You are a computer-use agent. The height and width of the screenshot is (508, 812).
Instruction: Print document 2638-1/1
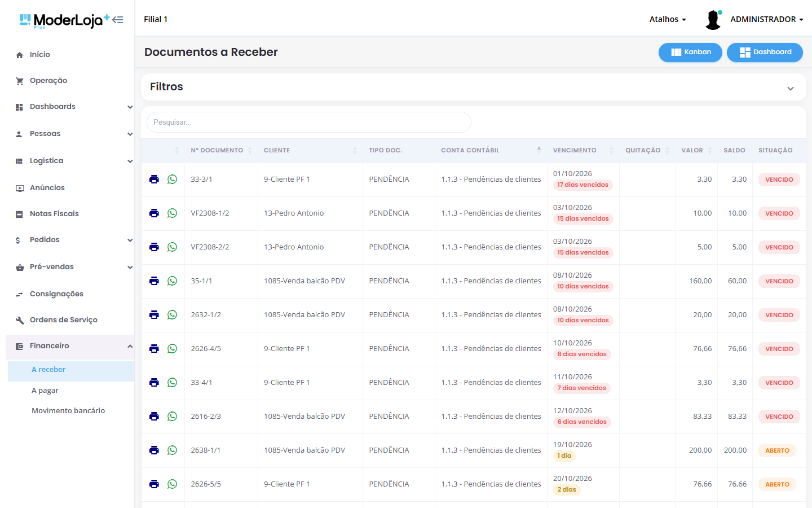(154, 450)
